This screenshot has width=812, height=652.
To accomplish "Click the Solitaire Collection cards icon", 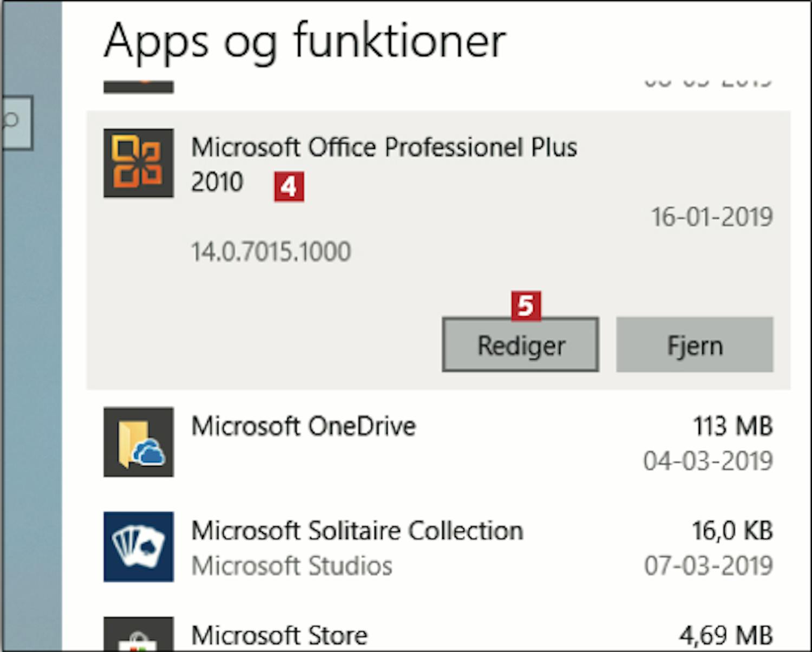I will [139, 546].
